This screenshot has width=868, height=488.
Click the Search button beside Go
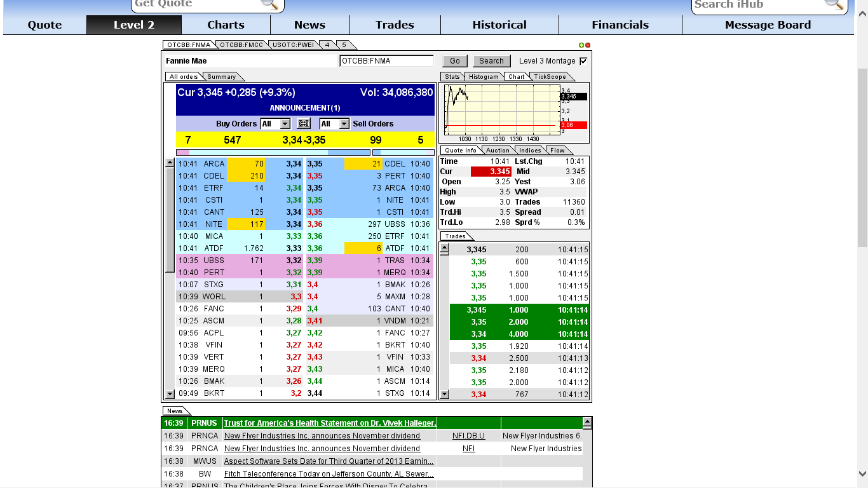coord(491,61)
